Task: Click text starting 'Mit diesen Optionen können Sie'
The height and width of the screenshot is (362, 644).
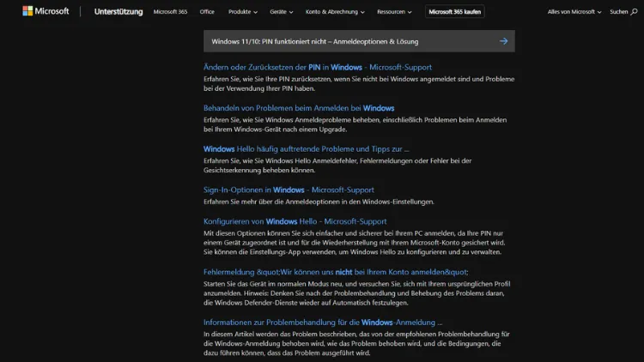Action: [354, 243]
